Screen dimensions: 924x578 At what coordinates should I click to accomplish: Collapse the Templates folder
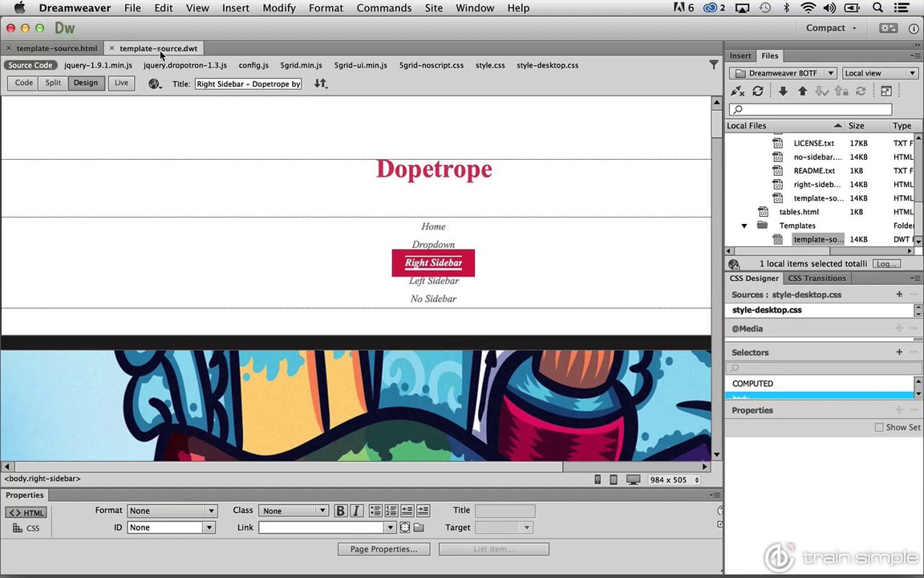coord(744,226)
